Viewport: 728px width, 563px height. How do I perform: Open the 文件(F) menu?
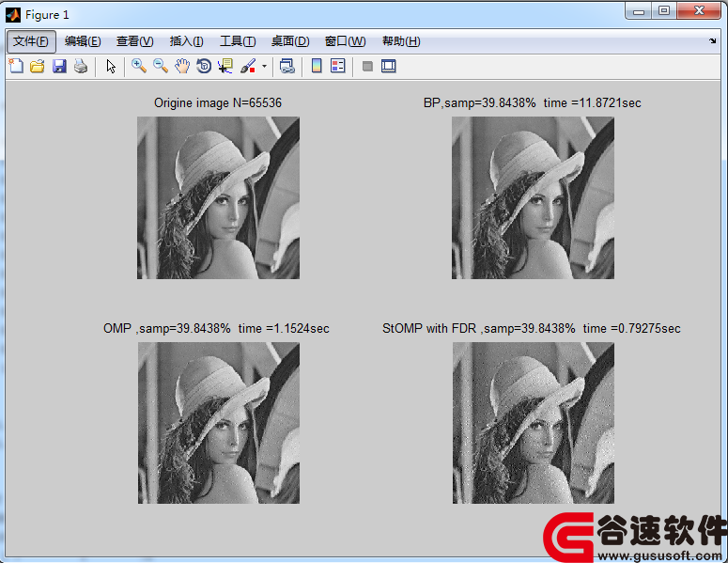coord(31,41)
